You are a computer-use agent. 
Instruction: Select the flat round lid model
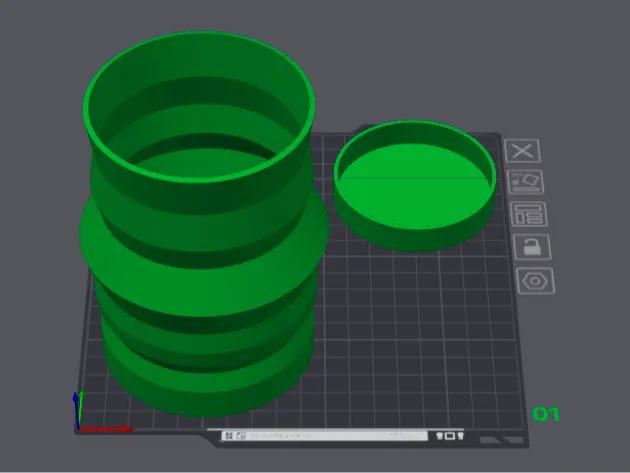[x=415, y=186]
